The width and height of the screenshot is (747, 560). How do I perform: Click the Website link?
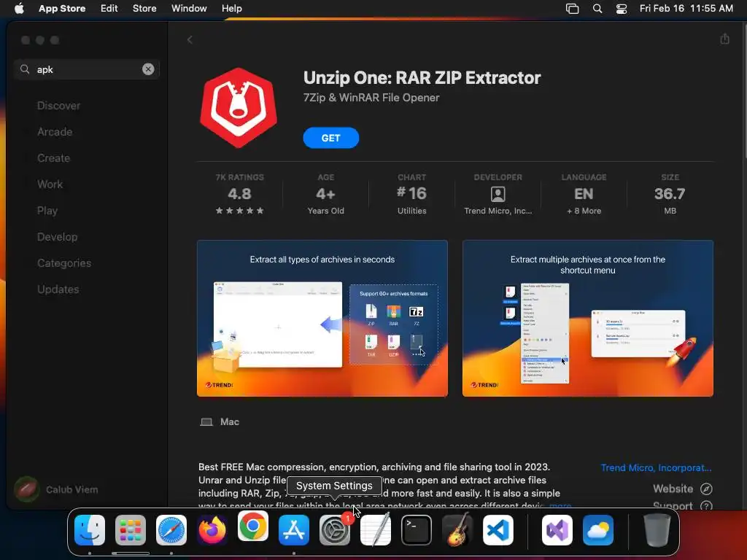point(673,489)
